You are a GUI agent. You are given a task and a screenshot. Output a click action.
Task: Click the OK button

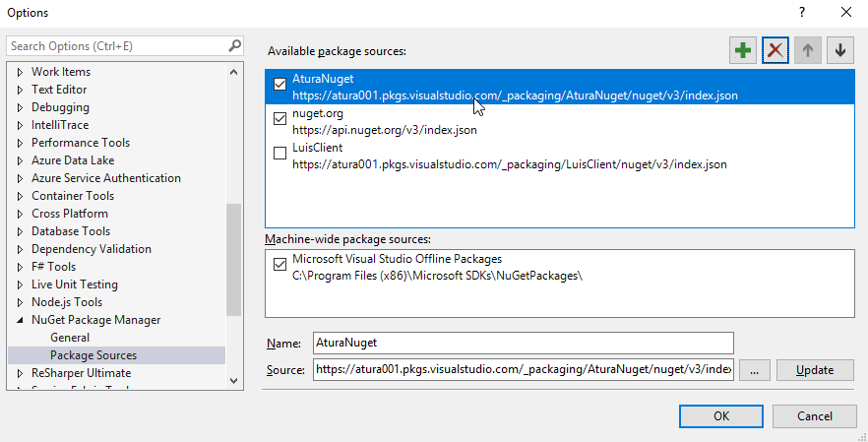click(720, 416)
